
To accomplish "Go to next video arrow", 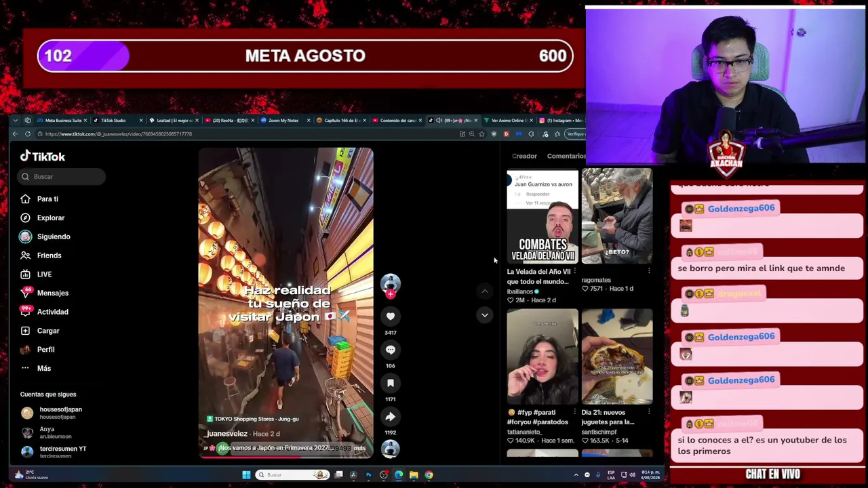I will [484, 315].
